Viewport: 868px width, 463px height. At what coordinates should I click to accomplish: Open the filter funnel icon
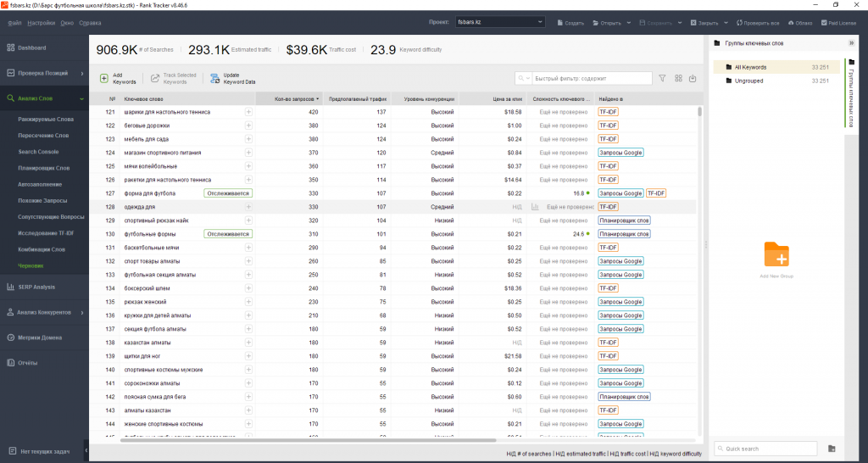pos(662,78)
